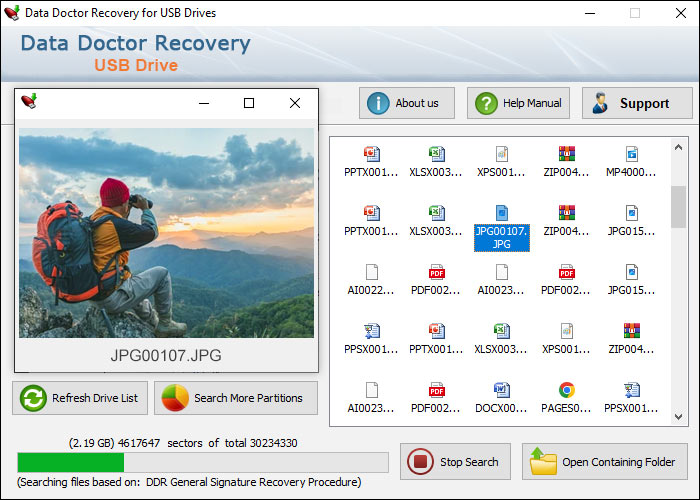Image resolution: width=700 pixels, height=500 pixels.
Task: Select XLSX003 spreadsheet directly above DOCX00
Action: click(x=501, y=338)
